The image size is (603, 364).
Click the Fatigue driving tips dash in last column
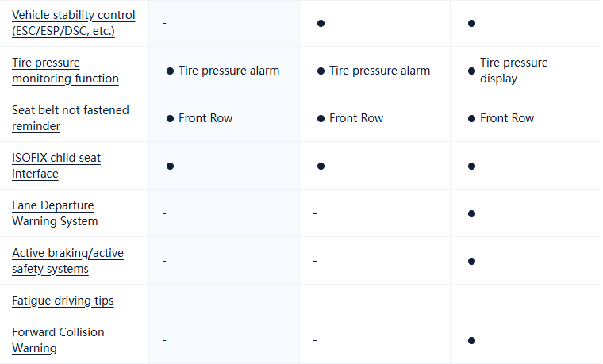tap(466, 301)
